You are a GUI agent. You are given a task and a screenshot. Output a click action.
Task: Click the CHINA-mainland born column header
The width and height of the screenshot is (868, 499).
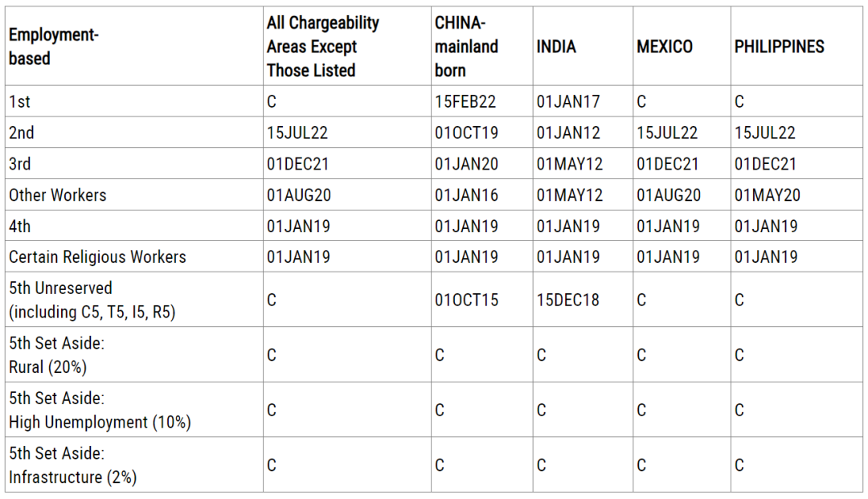point(466,47)
